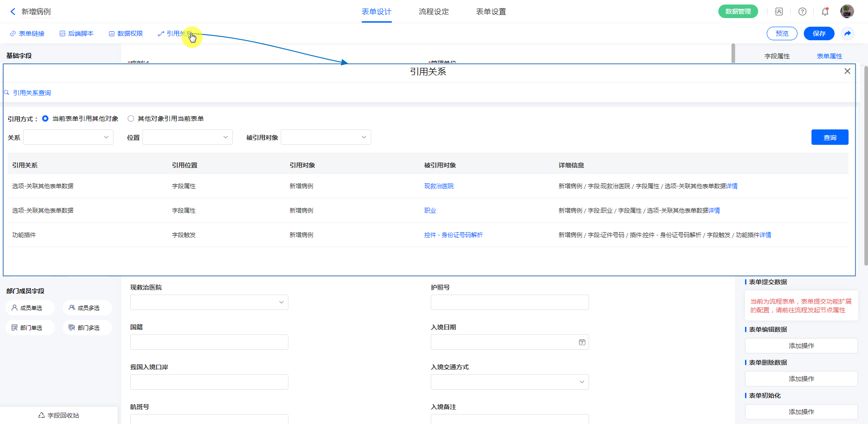Switch to the 表单设置 tab
868x424 pixels.
(x=491, y=12)
